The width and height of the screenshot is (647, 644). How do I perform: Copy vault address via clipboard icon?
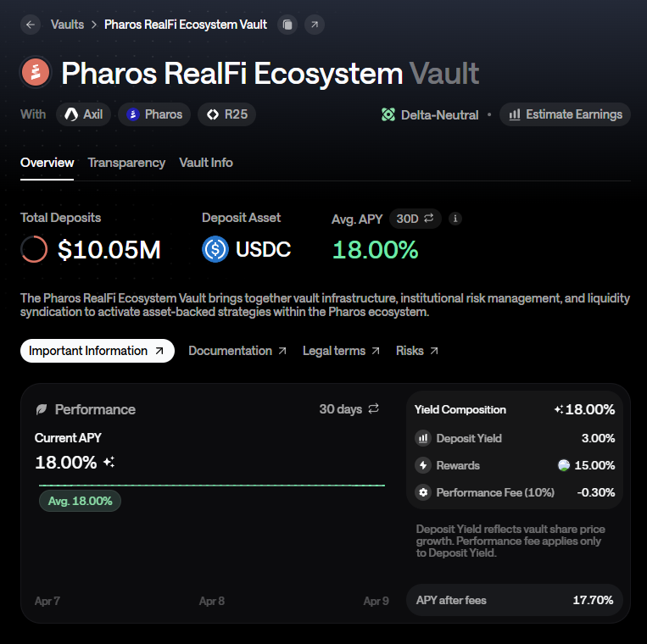[287, 25]
